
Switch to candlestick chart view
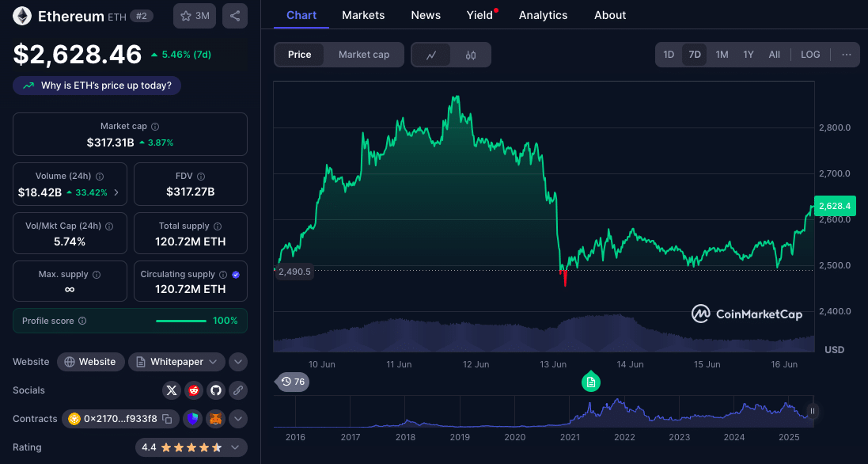click(471, 55)
